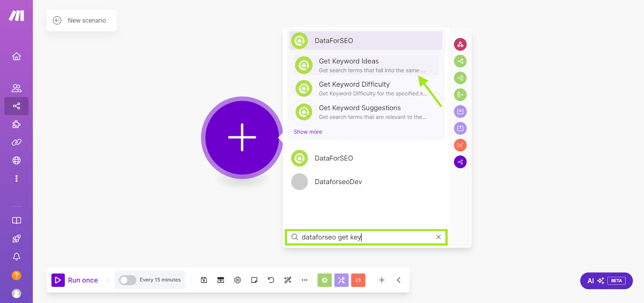Toggle the Every 15 minutes scheduling switch

click(x=128, y=280)
